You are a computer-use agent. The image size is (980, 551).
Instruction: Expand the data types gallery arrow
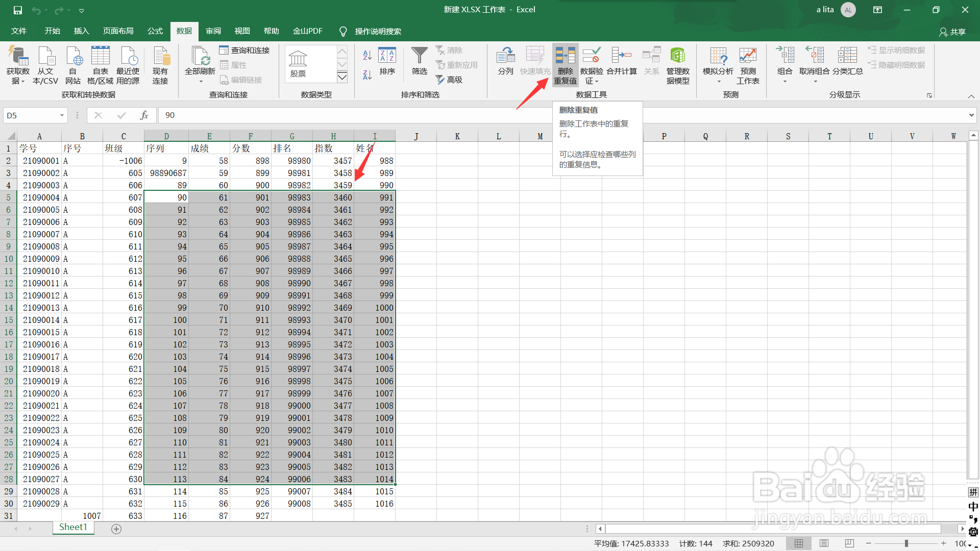[342, 77]
